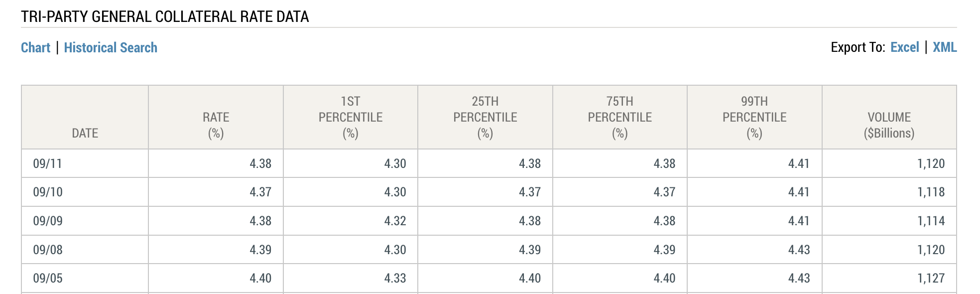This screenshot has height=294, width=980.
Task: Open the Chart view
Action: click(35, 47)
